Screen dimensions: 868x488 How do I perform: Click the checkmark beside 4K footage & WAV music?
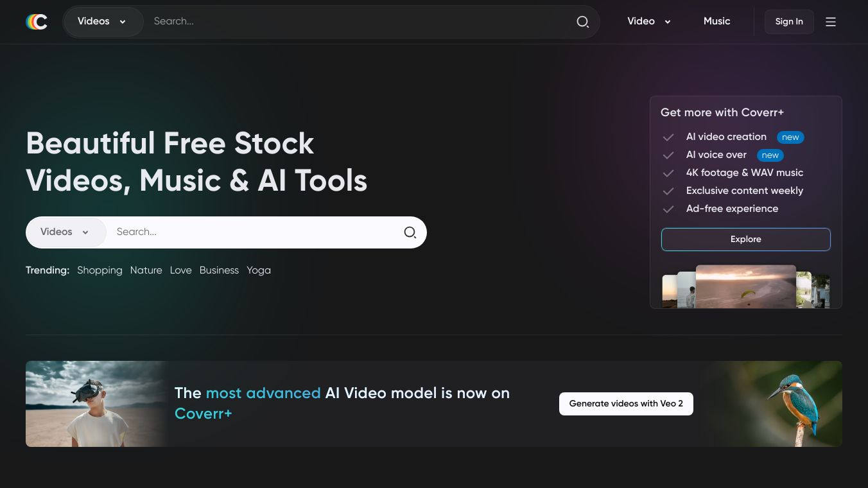coord(668,173)
